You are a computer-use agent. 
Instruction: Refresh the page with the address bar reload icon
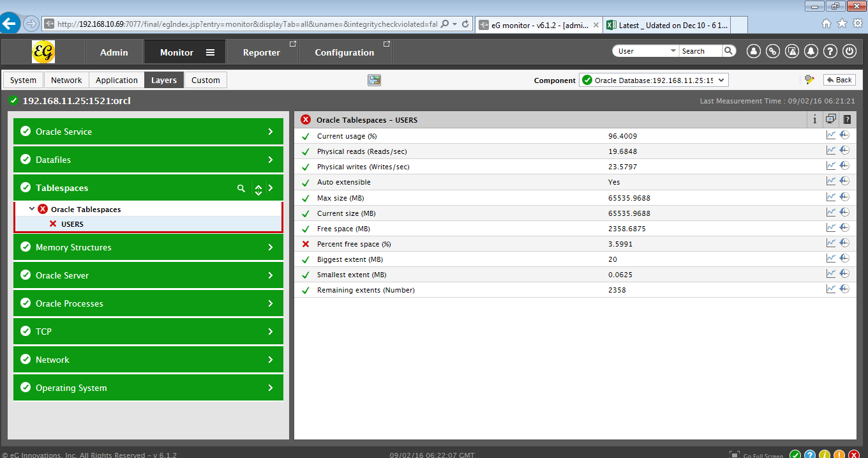click(x=465, y=24)
